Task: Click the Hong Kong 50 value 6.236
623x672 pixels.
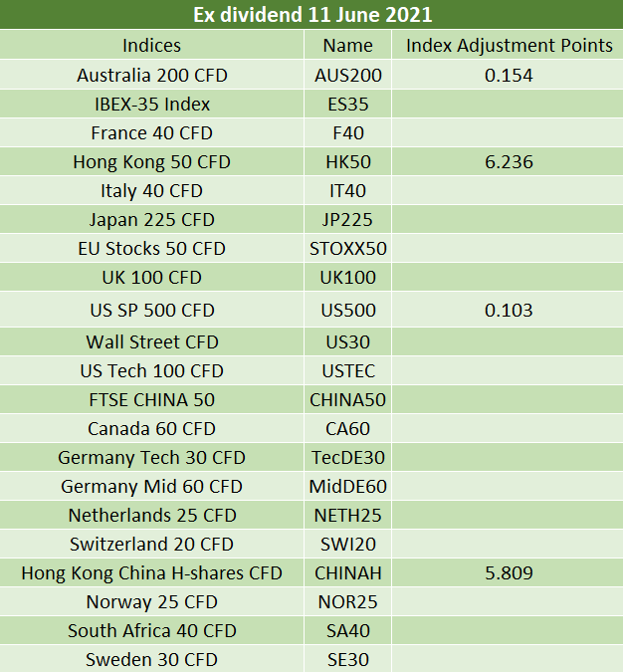Action: click(509, 161)
